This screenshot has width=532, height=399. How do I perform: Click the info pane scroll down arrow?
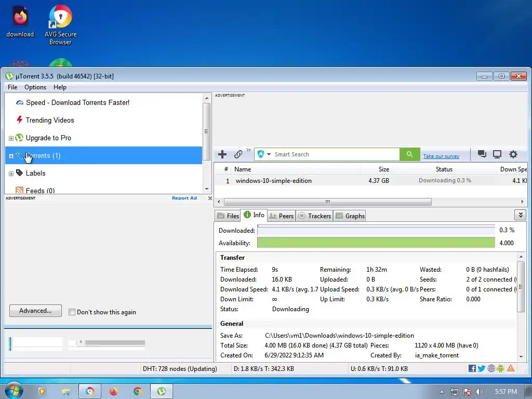tap(521, 356)
